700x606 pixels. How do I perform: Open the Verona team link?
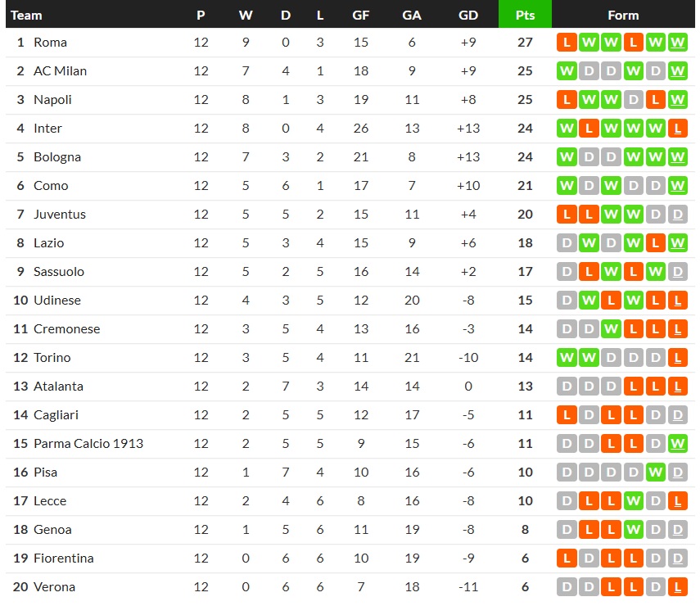coord(54,587)
